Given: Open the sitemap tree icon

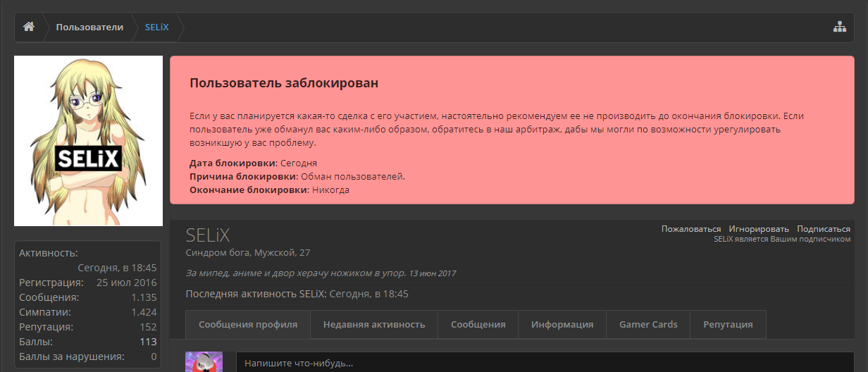Looking at the screenshot, I should tap(839, 27).
